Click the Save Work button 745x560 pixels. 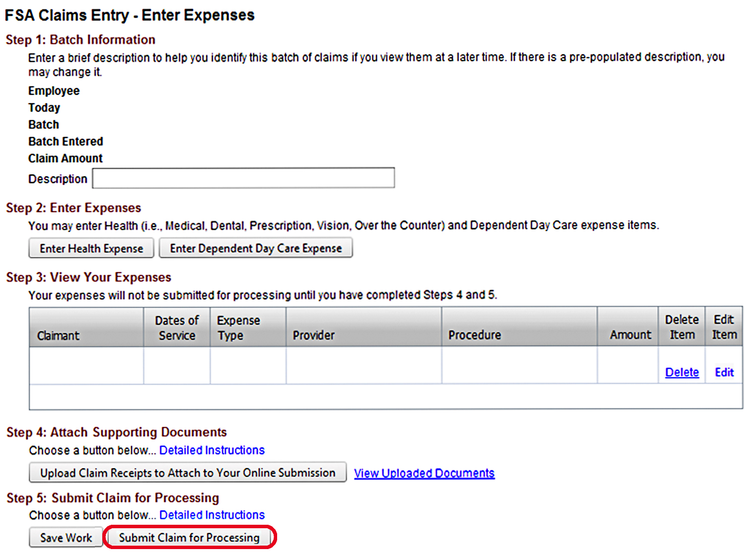(66, 538)
